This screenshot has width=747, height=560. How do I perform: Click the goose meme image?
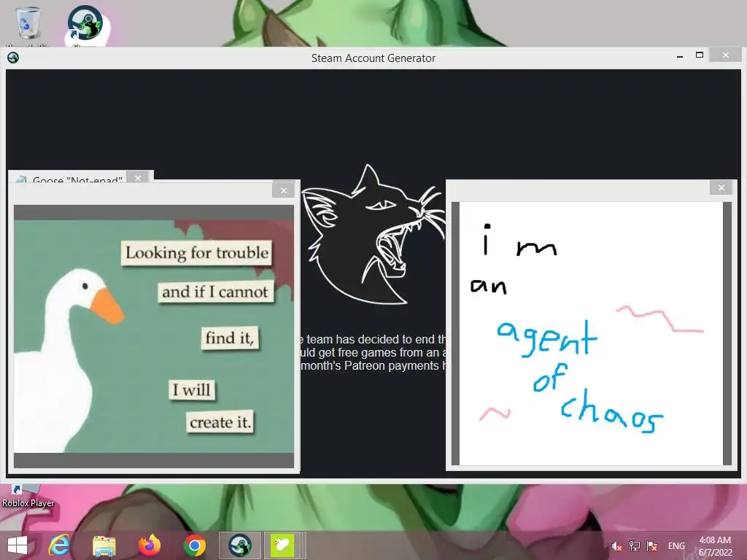154,336
